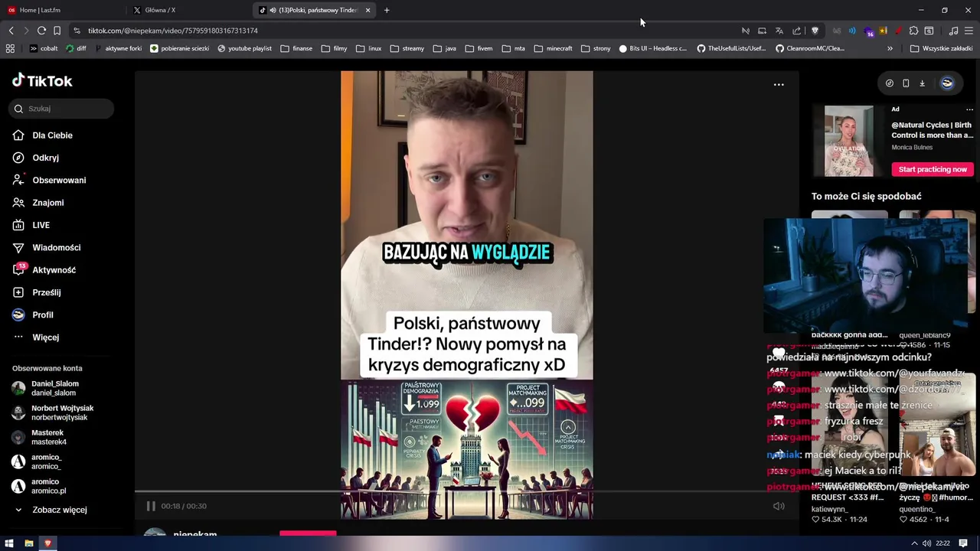Mute the video with speaker icon
980x551 pixels.
coord(779,506)
